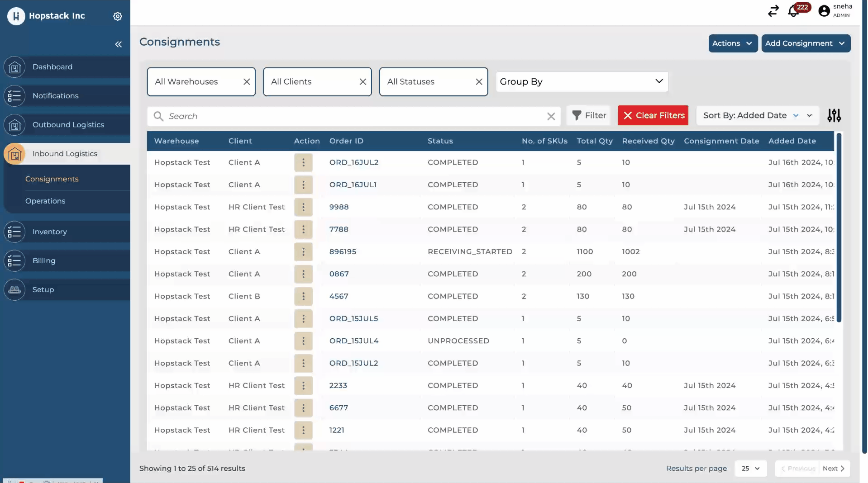The height and width of the screenshot is (483, 868).
Task: Select Operations under Inbound Logistics
Action: tap(45, 201)
